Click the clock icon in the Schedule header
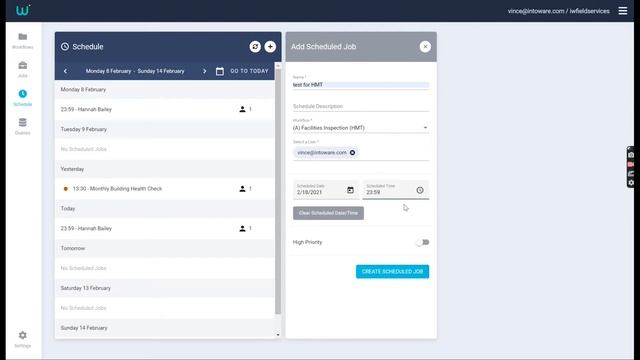Image resolution: width=640 pixels, height=360 pixels. [x=65, y=47]
